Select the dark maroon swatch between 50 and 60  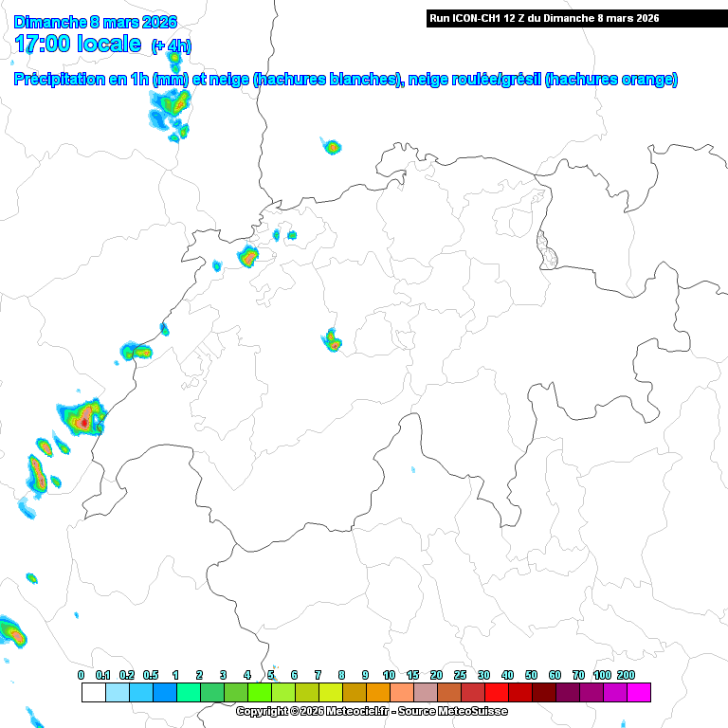pos(543,693)
